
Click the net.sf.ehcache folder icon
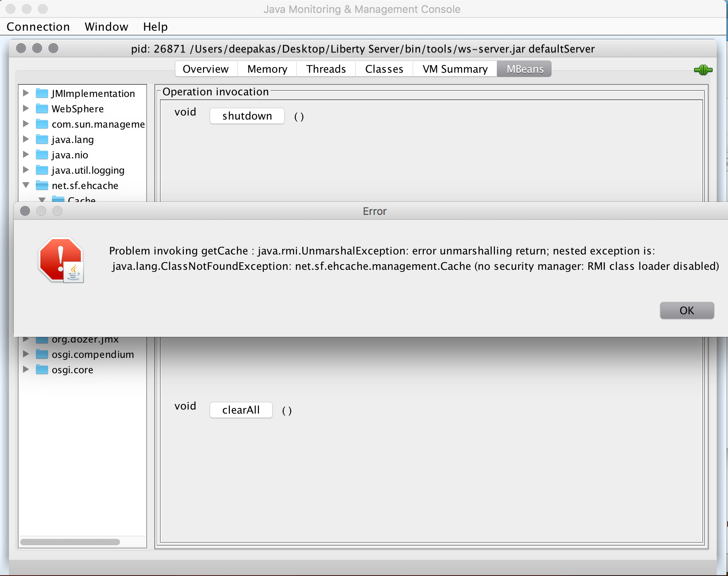pos(42,185)
